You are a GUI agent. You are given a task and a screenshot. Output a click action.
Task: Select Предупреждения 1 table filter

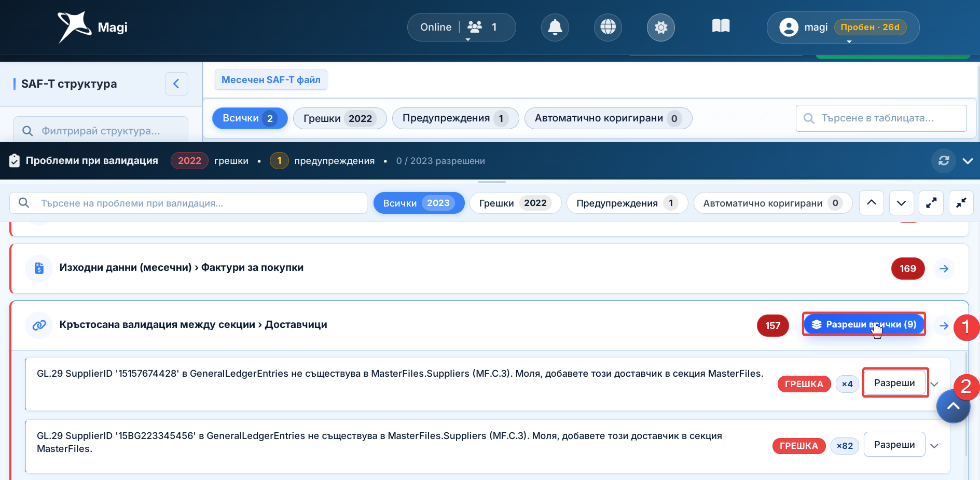[x=456, y=118]
